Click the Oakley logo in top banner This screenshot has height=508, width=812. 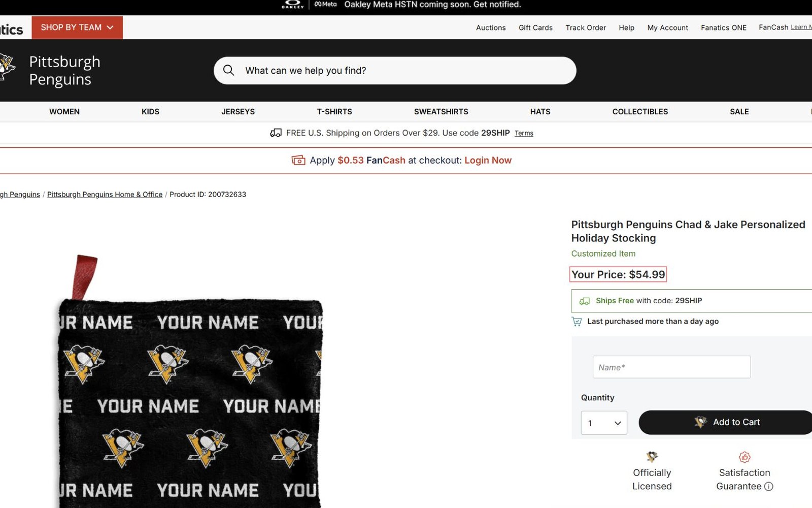pyautogui.click(x=293, y=5)
